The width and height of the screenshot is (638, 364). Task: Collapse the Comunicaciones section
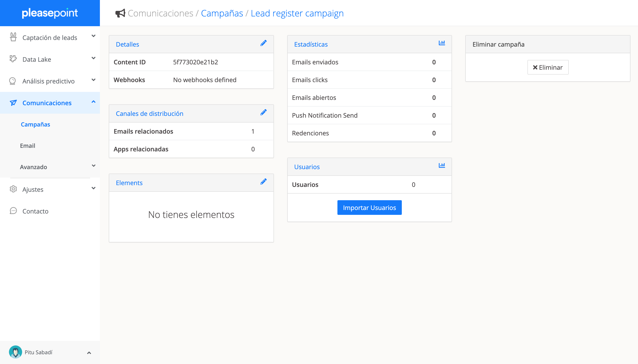tap(93, 102)
